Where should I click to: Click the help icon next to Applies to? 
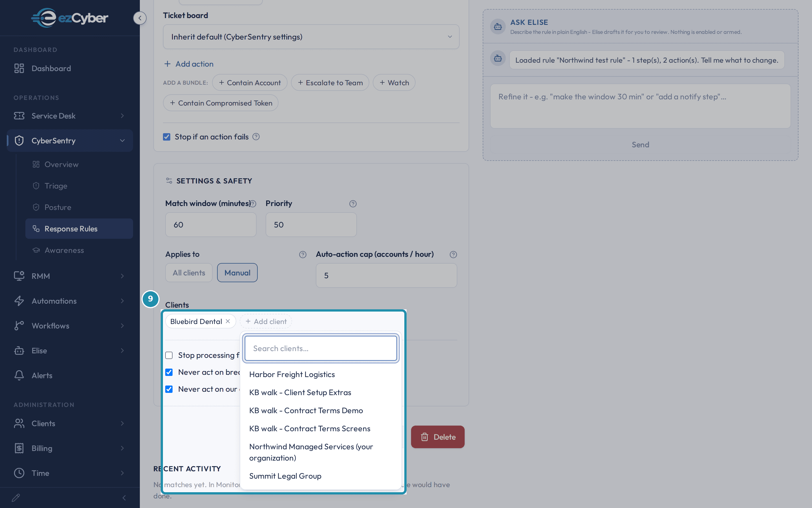coord(303,254)
